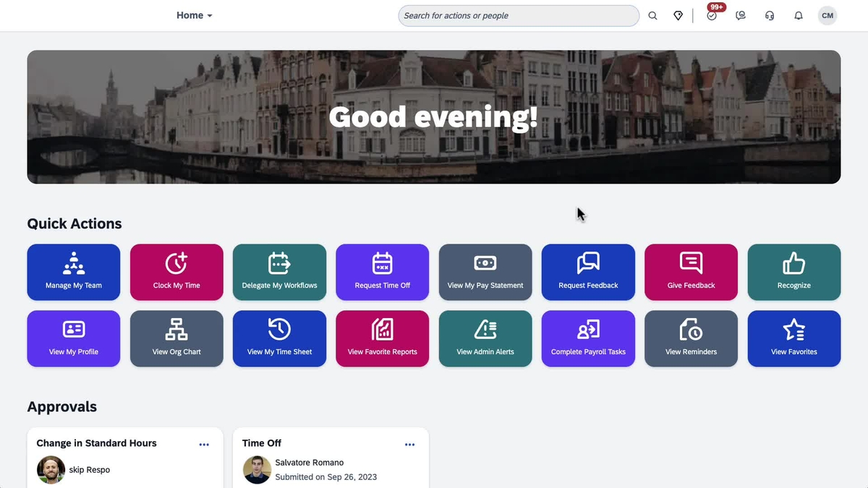Click the search for actions or people field
This screenshot has height=488, width=868.
518,15
